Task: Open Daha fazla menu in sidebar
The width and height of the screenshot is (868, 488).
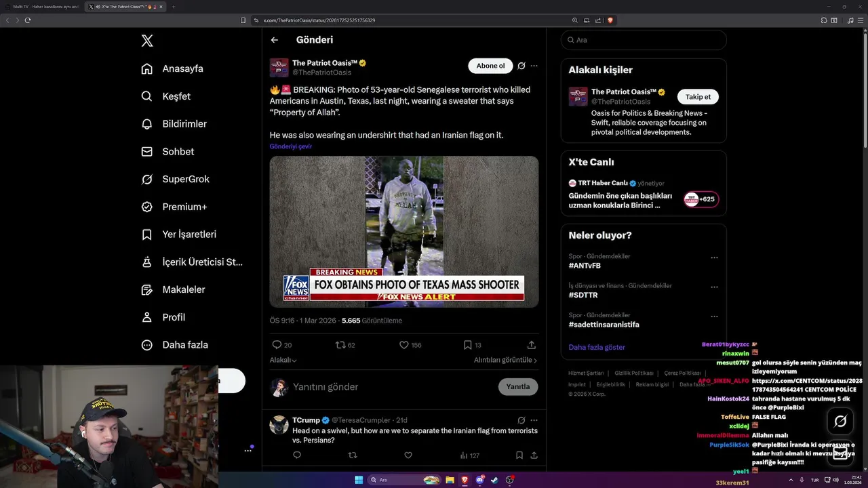Action: (175, 345)
